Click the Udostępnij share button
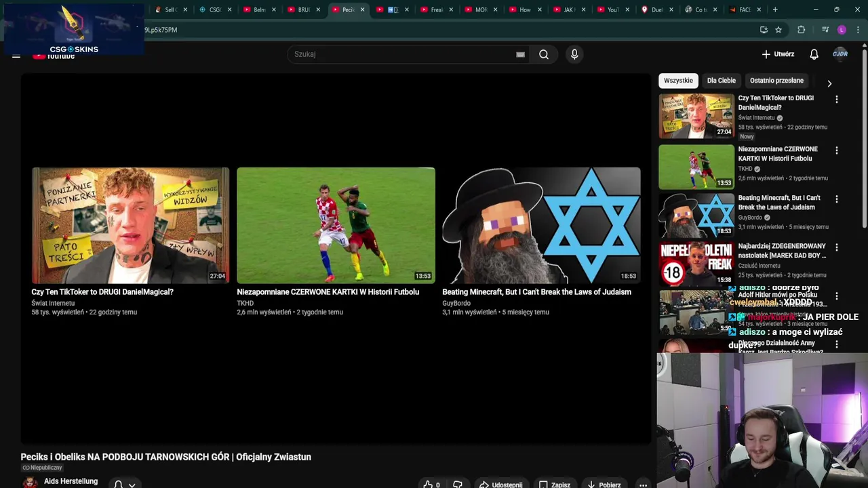868x488 pixels. coord(500,485)
